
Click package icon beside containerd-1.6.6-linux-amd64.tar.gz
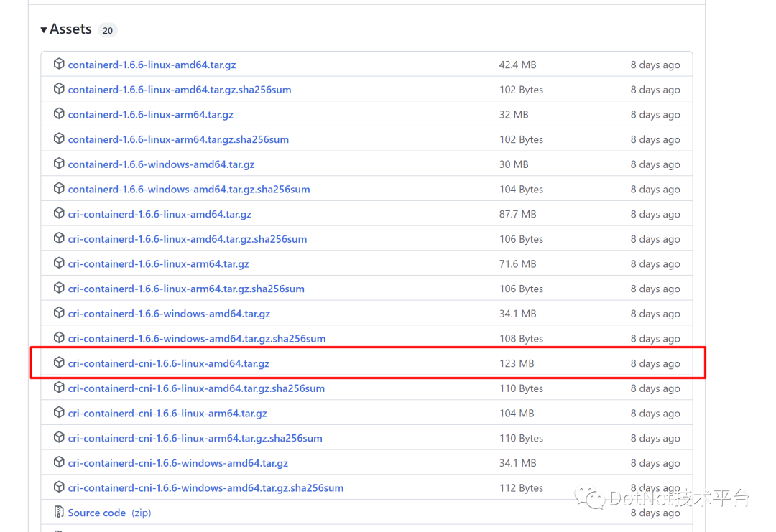point(59,64)
